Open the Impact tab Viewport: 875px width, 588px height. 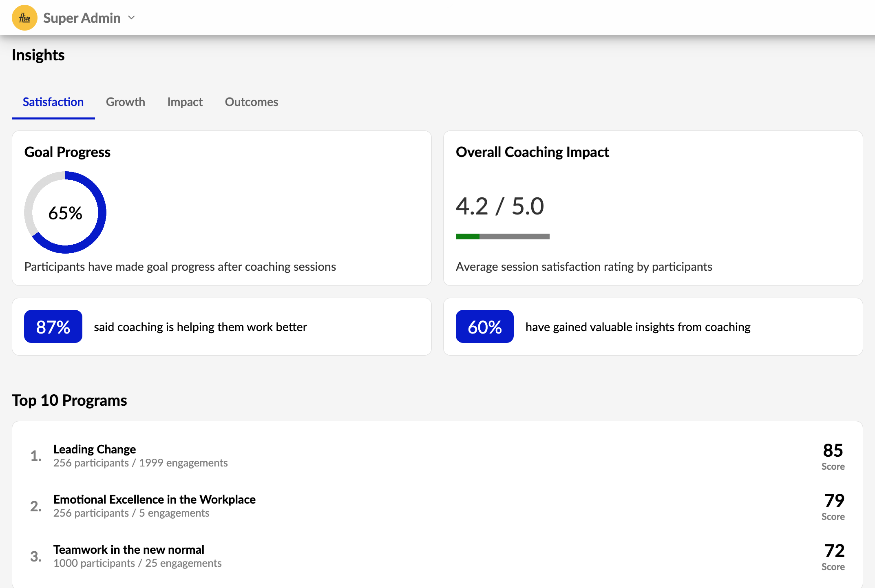click(185, 102)
